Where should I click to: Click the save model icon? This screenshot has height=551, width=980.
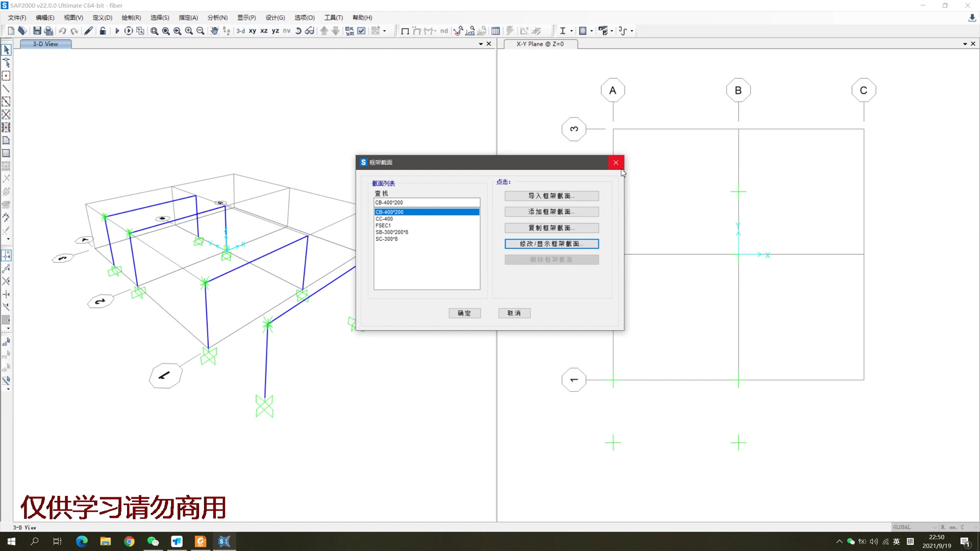(x=37, y=31)
